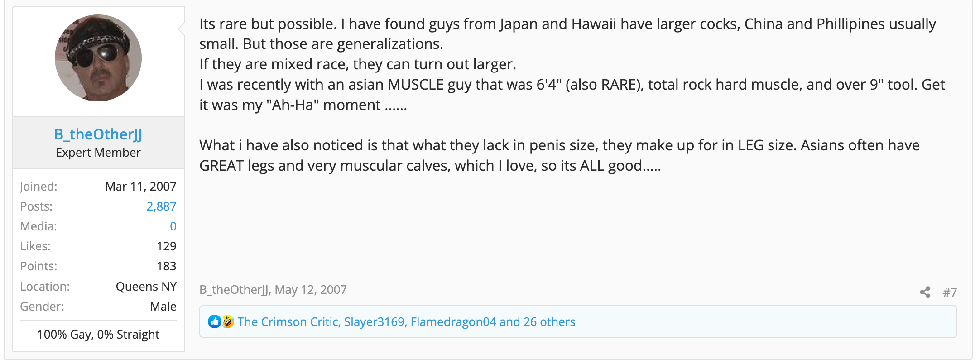Visit The Crimson Critic's profile
The width and height of the screenshot is (980, 364).
(x=288, y=321)
